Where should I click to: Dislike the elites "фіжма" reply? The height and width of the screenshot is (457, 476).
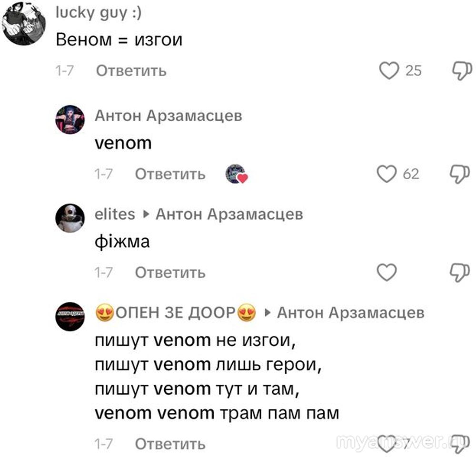[460, 272]
